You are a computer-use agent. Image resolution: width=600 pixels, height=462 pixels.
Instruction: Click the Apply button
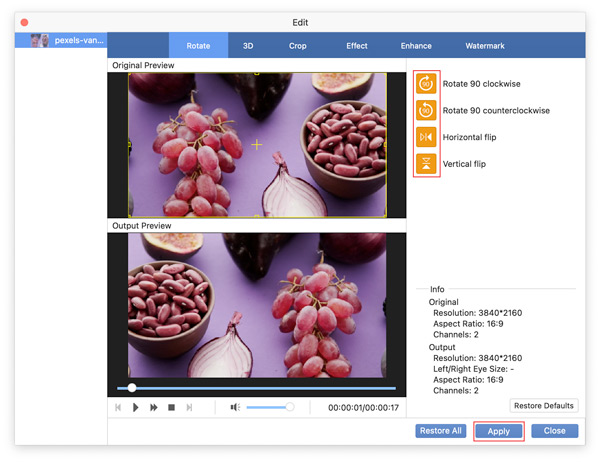pos(499,431)
